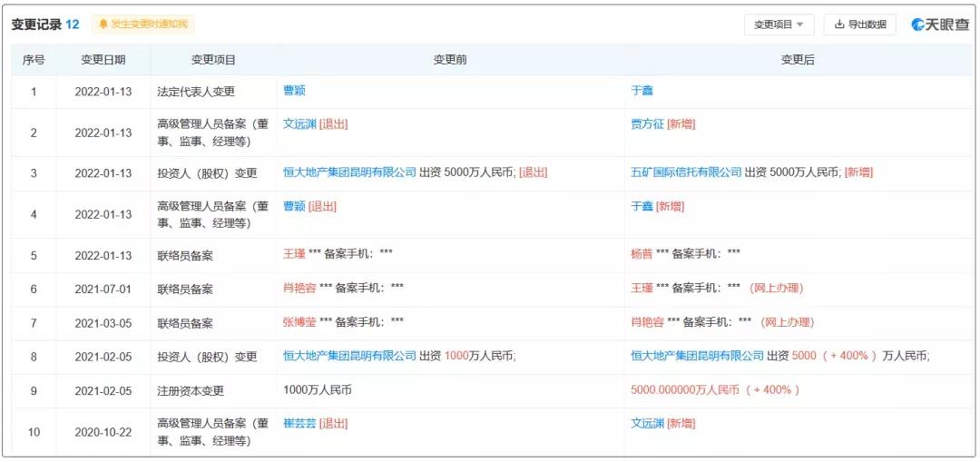Click 肖艳容 in the 变更后 cell of row 7
Image resolution: width=980 pixels, height=462 pixels.
648,322
